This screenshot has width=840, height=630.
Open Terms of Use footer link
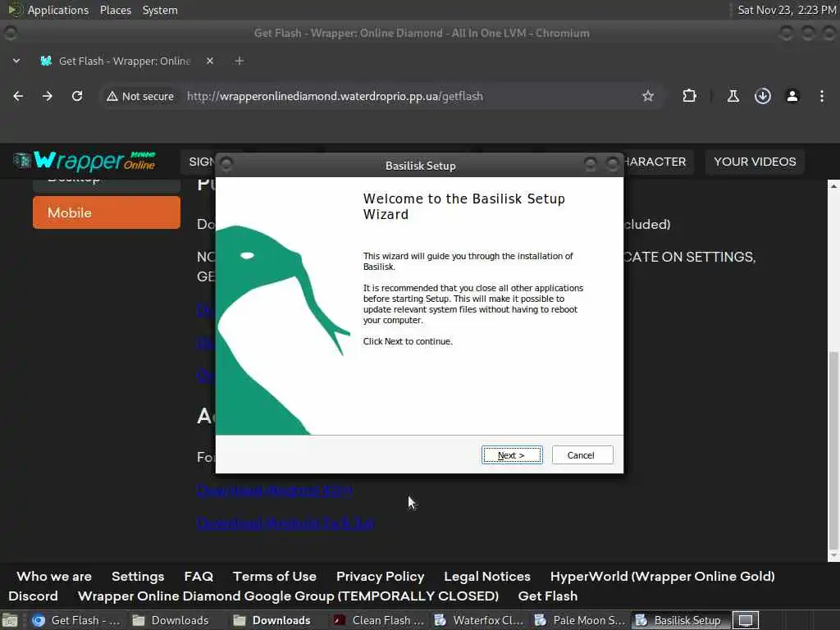coord(274,577)
